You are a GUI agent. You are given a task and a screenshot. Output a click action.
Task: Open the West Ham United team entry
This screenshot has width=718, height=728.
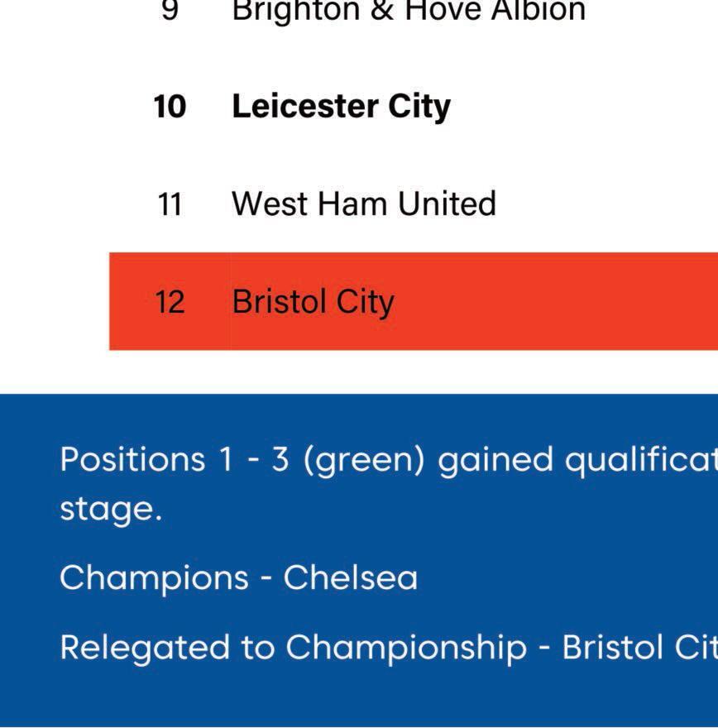[x=364, y=204]
